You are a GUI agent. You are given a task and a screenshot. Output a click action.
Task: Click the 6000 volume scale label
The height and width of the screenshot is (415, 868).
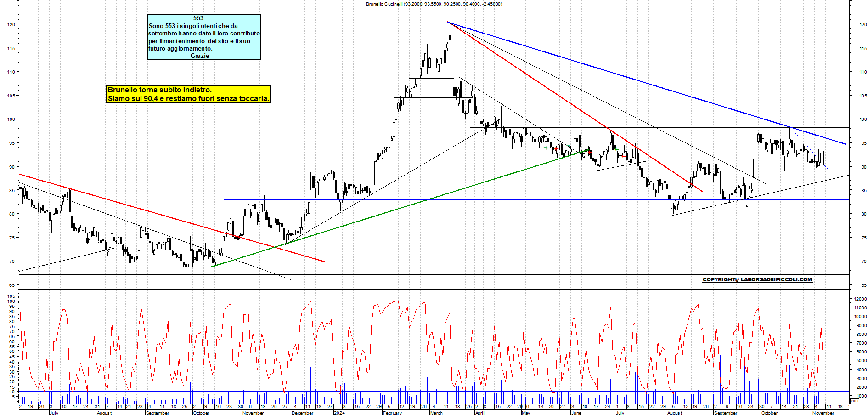861,352
